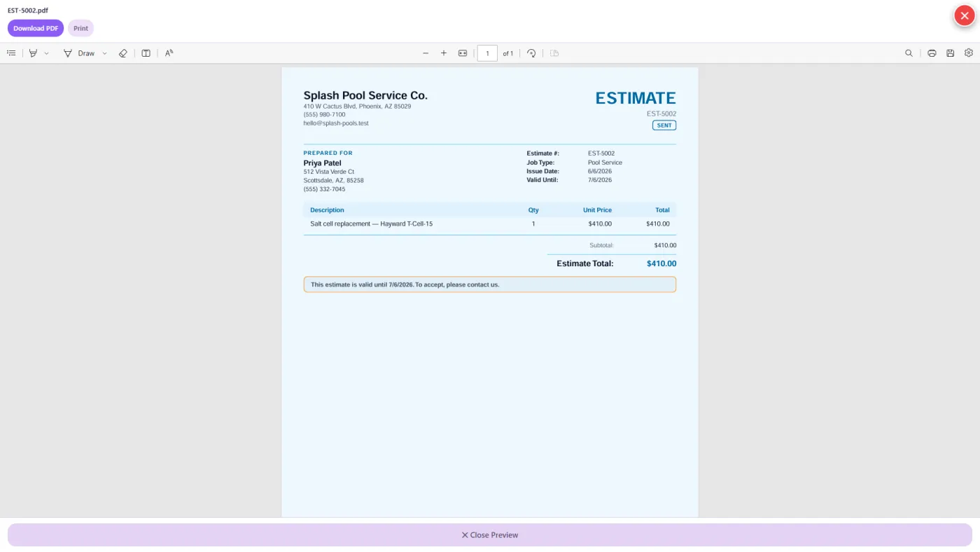Screen dimensions: 980x552
Task: Open the table of contents icon
Action: coord(11,53)
